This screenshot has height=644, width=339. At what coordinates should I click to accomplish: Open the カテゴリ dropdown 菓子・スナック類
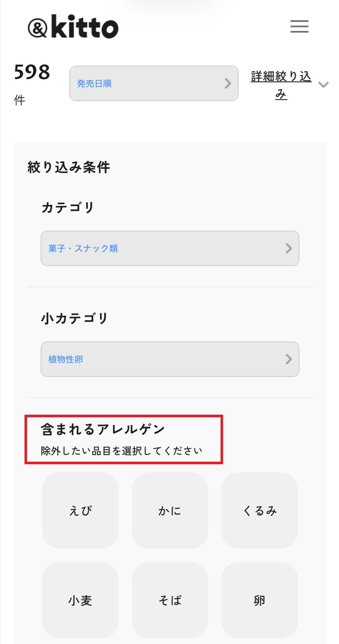point(169,248)
